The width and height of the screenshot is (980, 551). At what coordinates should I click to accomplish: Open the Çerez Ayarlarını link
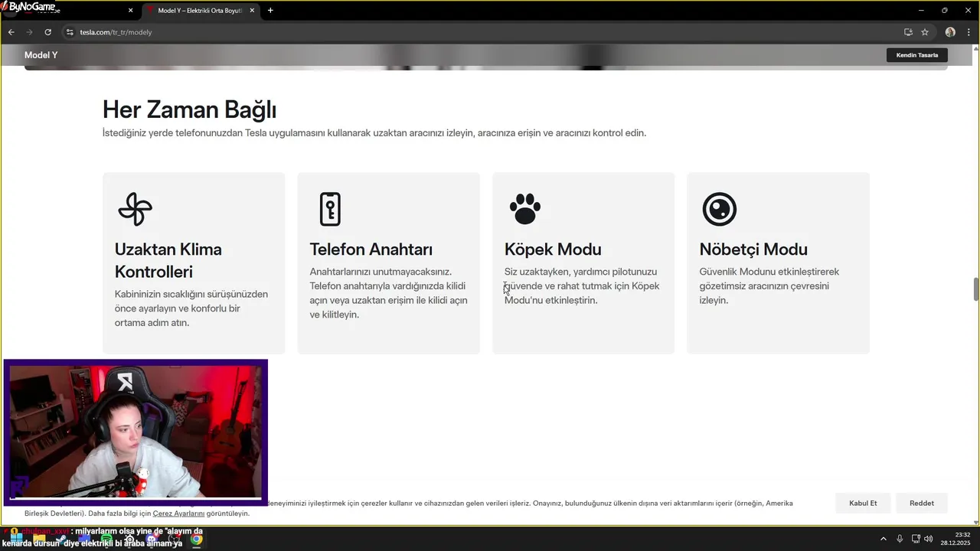(x=178, y=514)
